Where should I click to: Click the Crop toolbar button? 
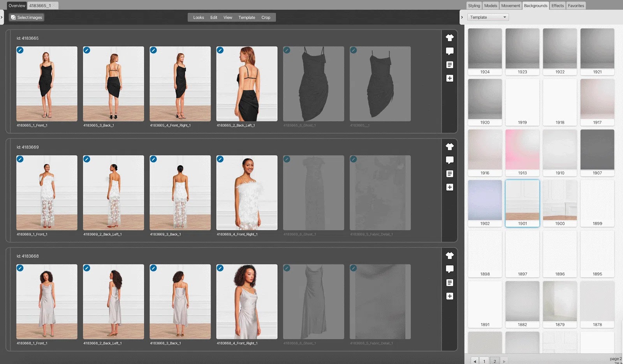(266, 17)
